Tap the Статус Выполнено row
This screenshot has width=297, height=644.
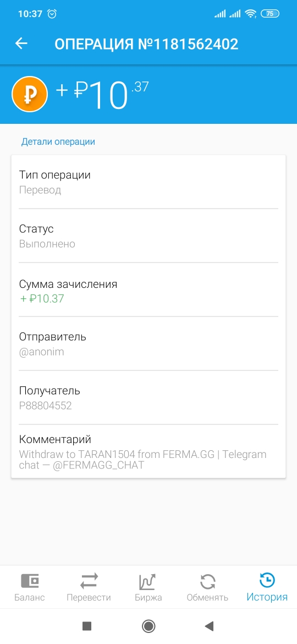click(148, 236)
